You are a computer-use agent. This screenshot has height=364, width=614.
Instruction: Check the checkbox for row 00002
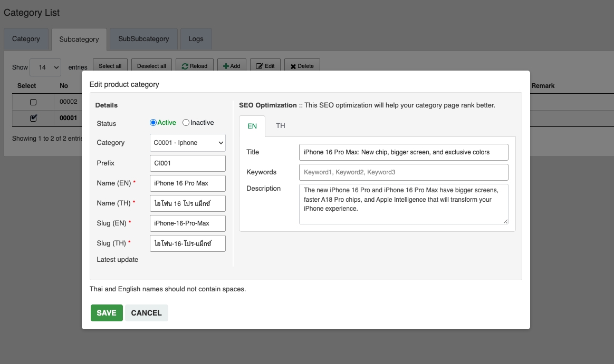click(x=33, y=102)
